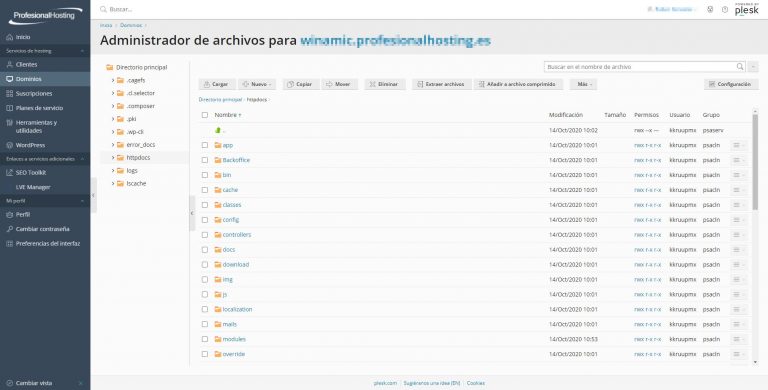Open the user account dropdown at top
The width and height of the screenshot is (768, 390).
pyautogui.click(x=672, y=9)
